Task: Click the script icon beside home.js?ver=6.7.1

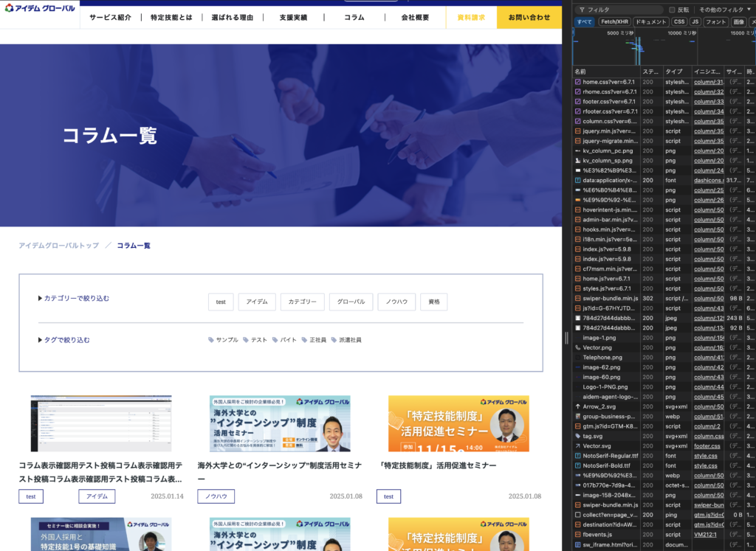Action: click(577, 278)
